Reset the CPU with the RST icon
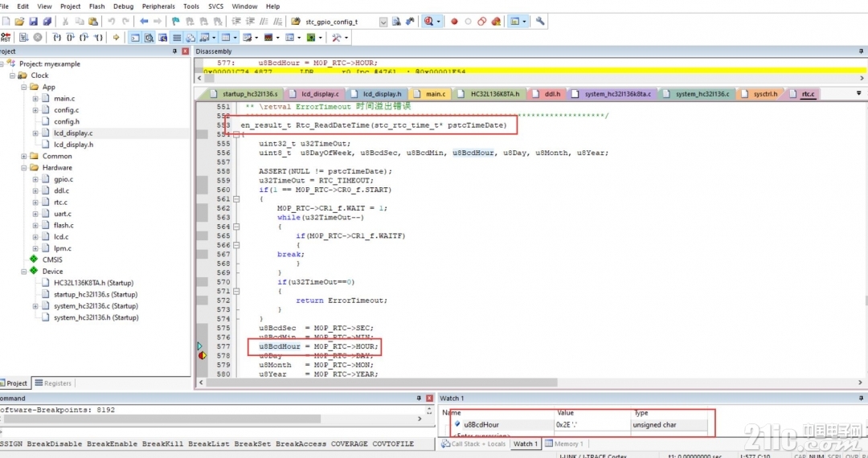The image size is (868, 458). [6, 38]
